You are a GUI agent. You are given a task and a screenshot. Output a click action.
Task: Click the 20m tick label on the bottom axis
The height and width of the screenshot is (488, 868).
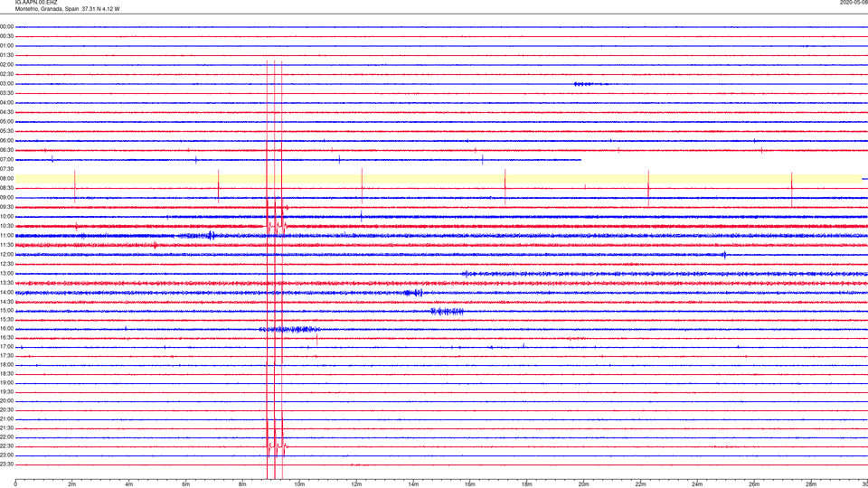583,484
